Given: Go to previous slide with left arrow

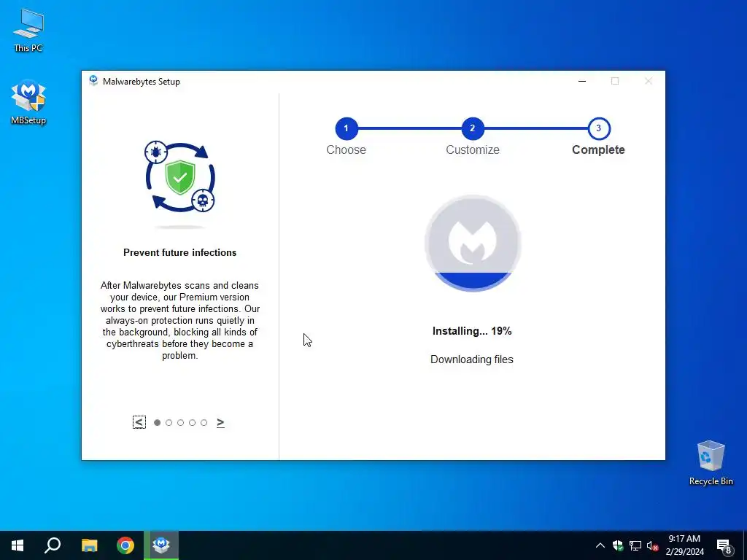Looking at the screenshot, I should point(139,422).
